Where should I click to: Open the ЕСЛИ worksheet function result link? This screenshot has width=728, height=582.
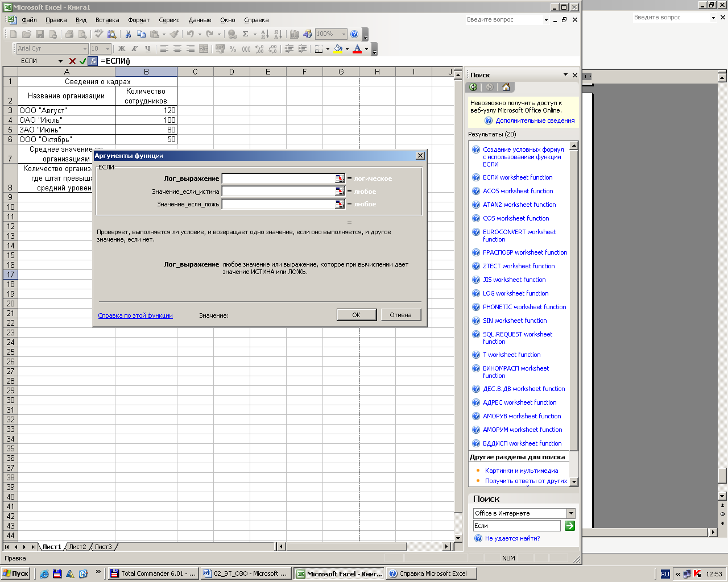518,177
